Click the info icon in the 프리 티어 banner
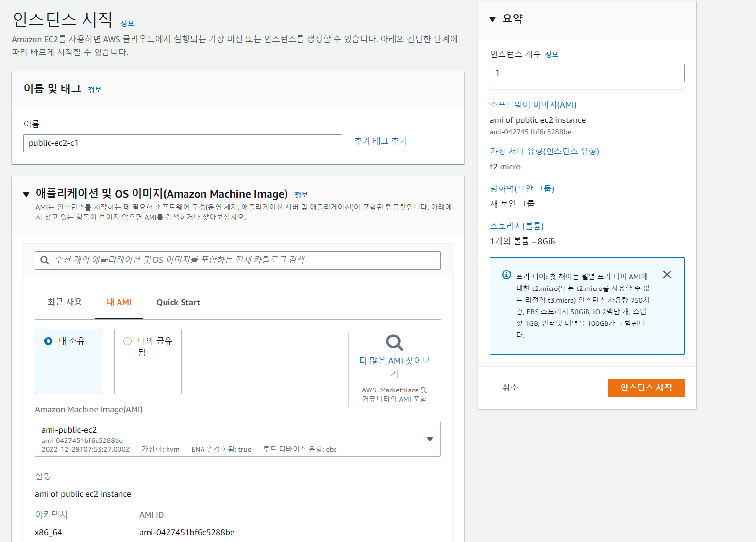The image size is (756, 542). click(x=506, y=275)
